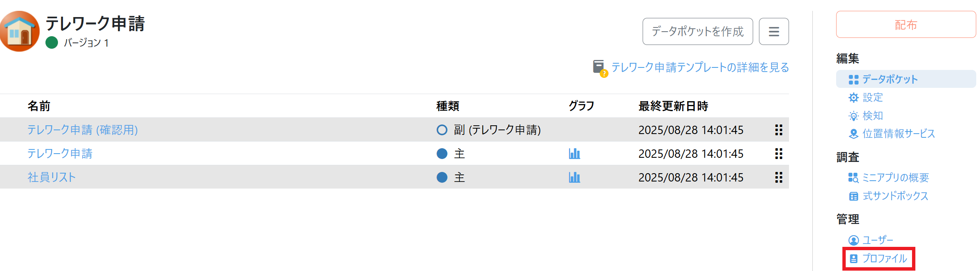Open ミニアプリの概要 in the sidebar
Viewport: 980px width, 271px height.
[x=895, y=178]
